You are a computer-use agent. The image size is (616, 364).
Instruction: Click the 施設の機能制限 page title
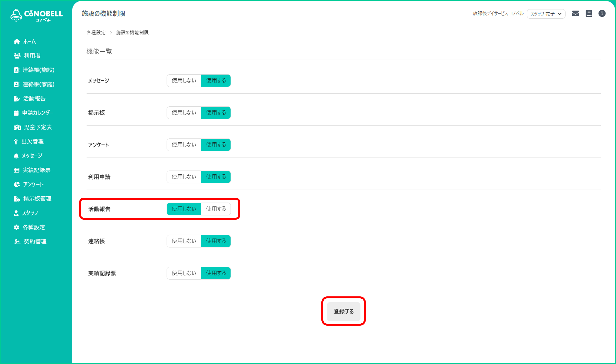[103, 13]
